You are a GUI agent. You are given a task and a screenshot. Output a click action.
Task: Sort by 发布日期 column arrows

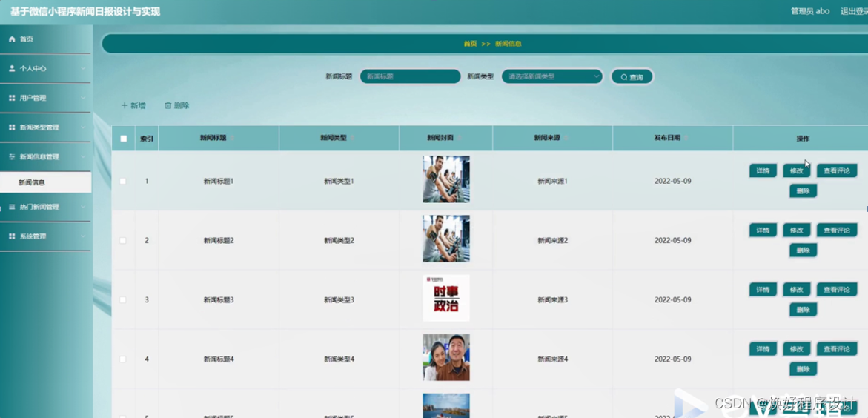pyautogui.click(x=686, y=138)
